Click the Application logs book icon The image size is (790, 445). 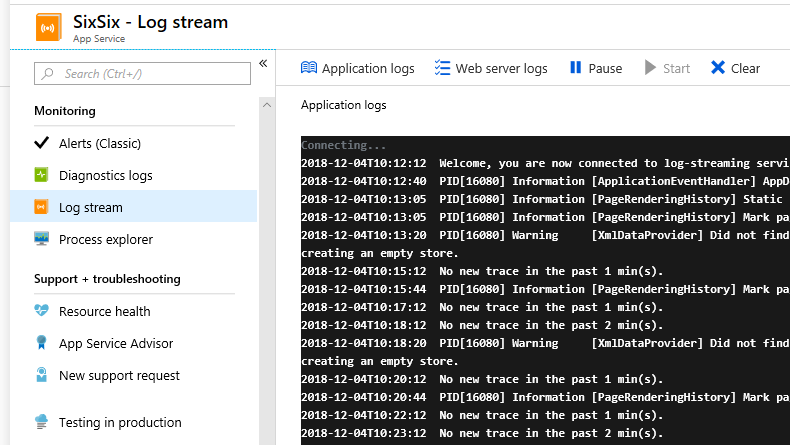[309, 68]
